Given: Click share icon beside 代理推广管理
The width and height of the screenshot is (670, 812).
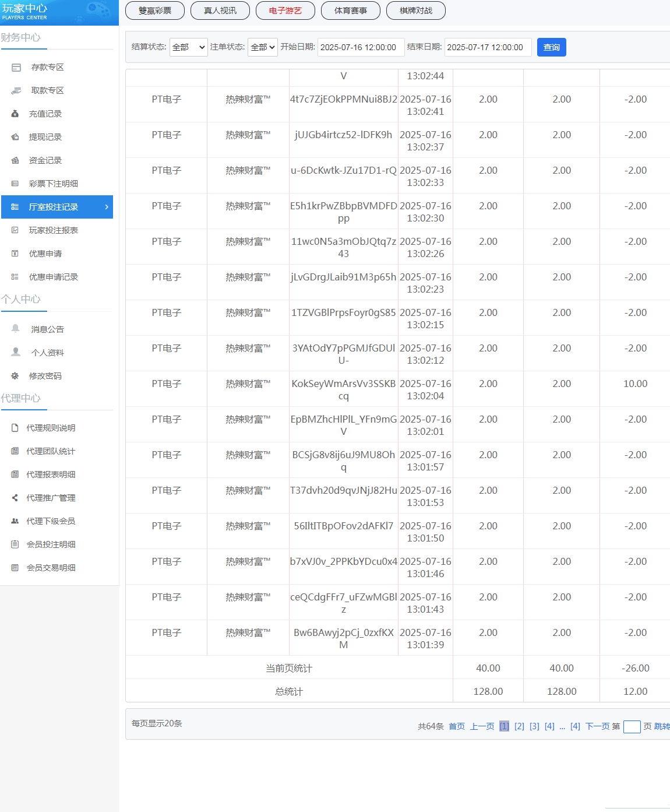Looking at the screenshot, I should (15, 498).
